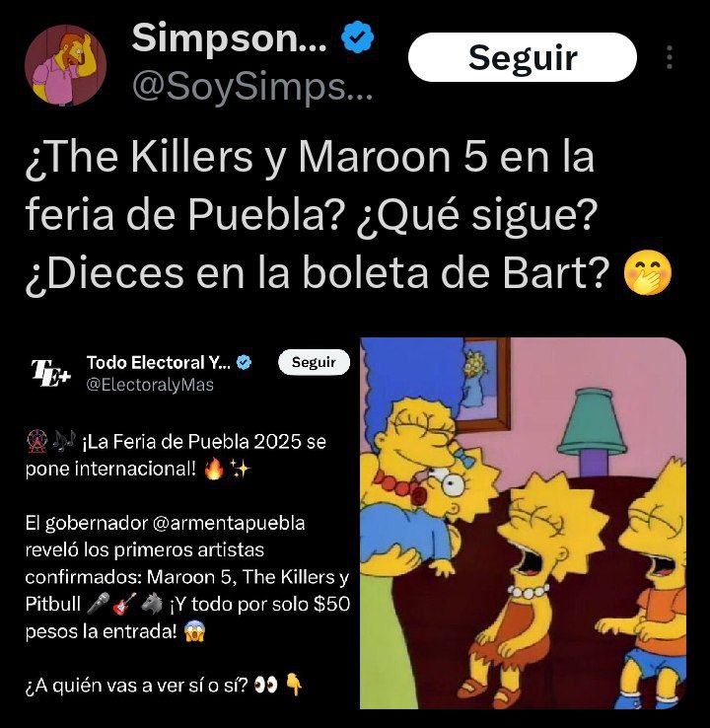Open the @ElectoralyMas handle

[x=150, y=385]
